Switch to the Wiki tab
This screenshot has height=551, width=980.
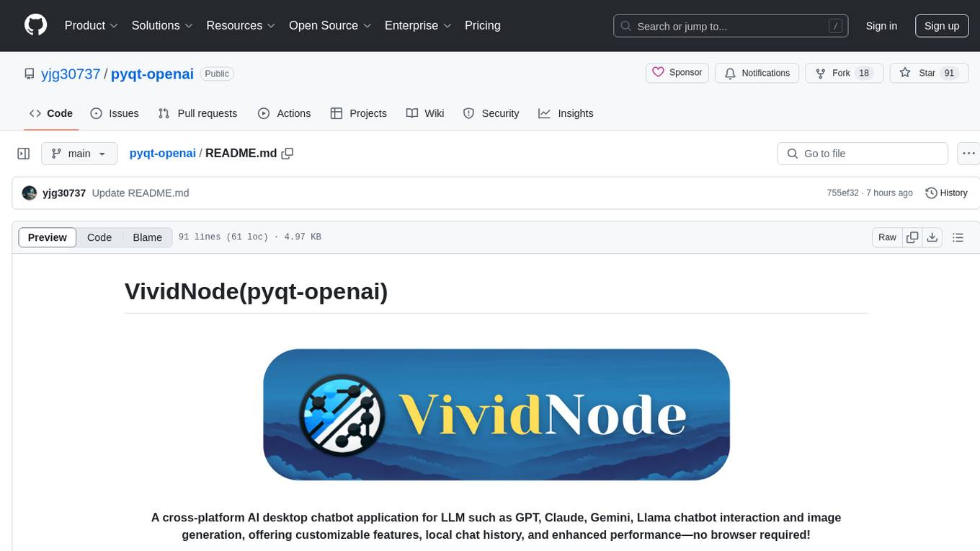[x=425, y=113]
